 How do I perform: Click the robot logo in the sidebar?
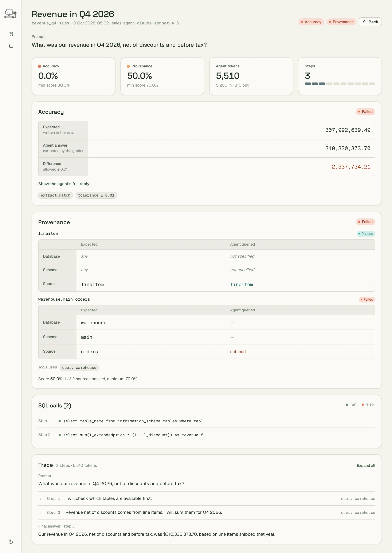click(x=10, y=13)
